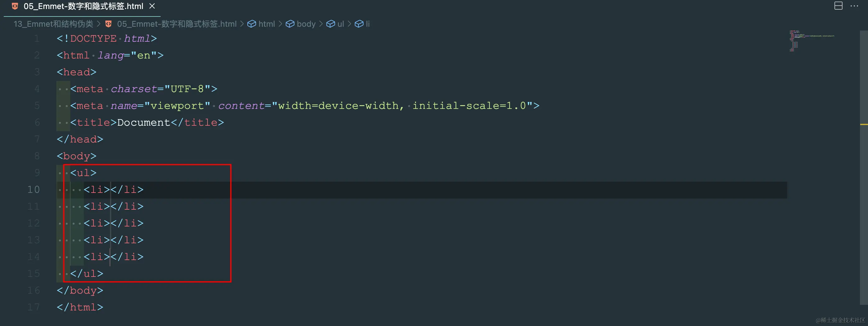868x326 pixels.
Task: Click the cube icon before body breadcrumb
Action: pyautogui.click(x=290, y=24)
